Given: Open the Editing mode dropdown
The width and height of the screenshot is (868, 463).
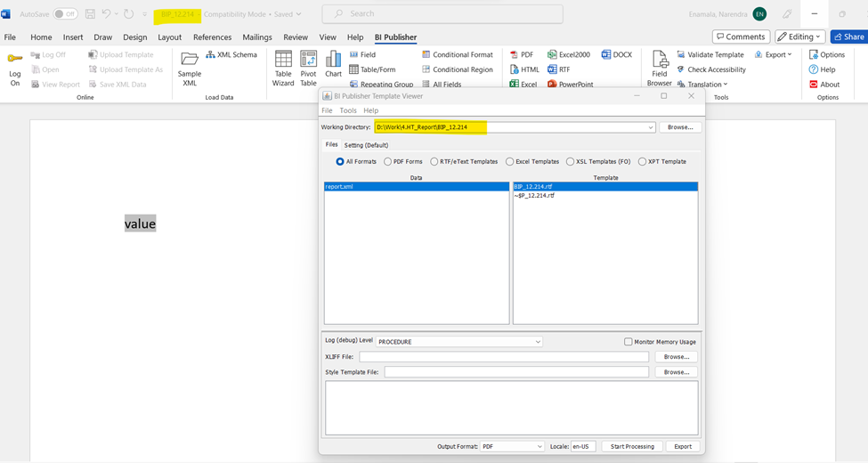Looking at the screenshot, I should 800,37.
